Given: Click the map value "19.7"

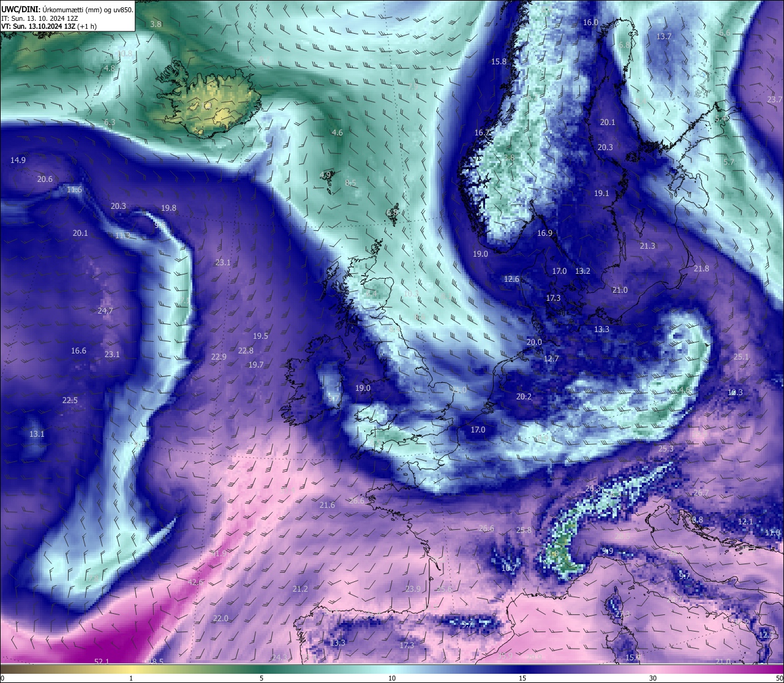Looking at the screenshot, I should tap(255, 364).
